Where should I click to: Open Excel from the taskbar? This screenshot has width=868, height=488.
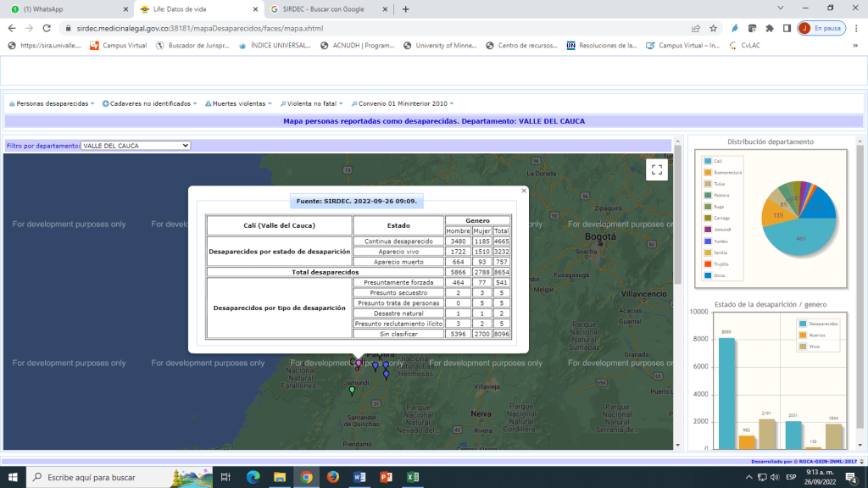(x=412, y=477)
